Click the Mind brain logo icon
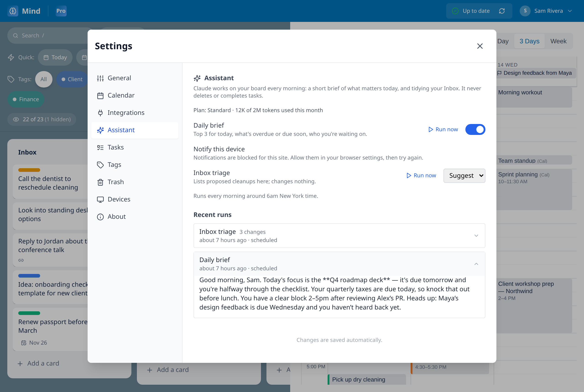The height and width of the screenshot is (392, 584). pyautogui.click(x=13, y=11)
